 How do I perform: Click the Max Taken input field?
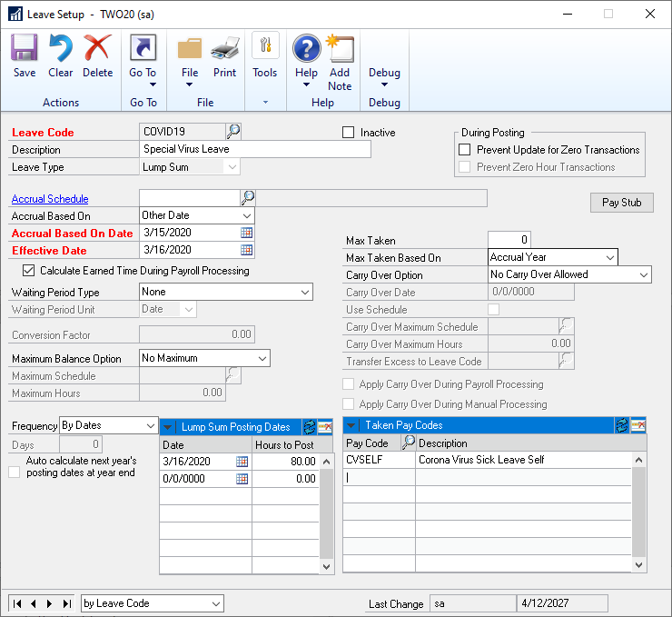509,240
